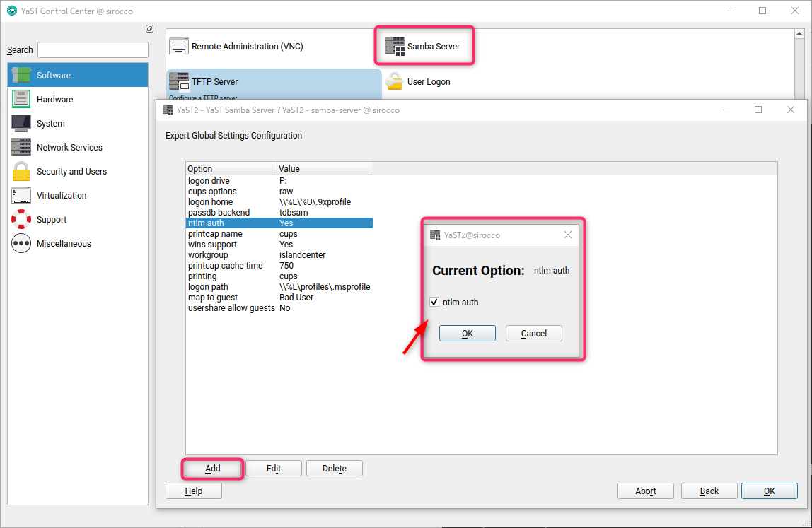Click OK in the Samba Server window
The height and width of the screenshot is (528, 812).
point(769,491)
